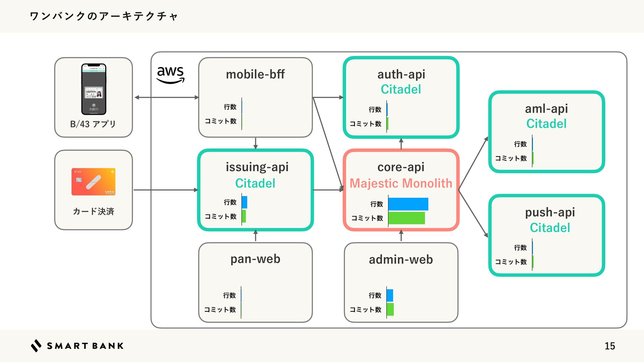Click the B/43 アプリ caption
Image resolution: width=644 pixels, height=362 pixels.
tap(93, 124)
